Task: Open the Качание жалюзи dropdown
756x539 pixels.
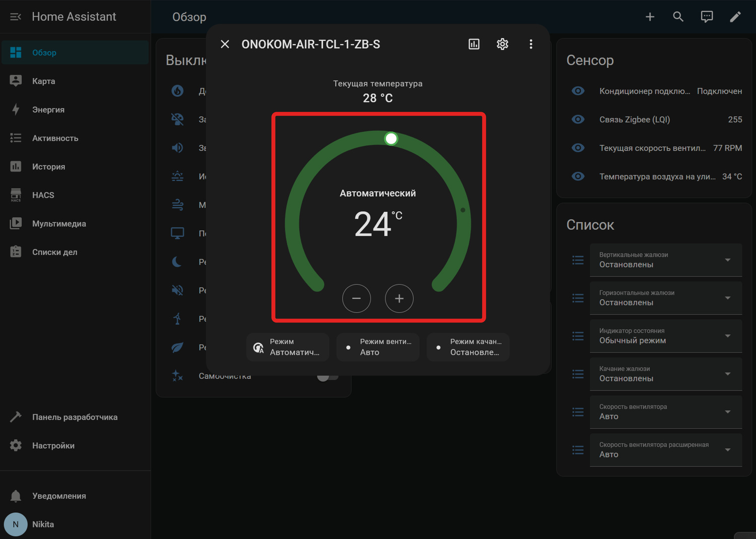Action: tap(666, 374)
